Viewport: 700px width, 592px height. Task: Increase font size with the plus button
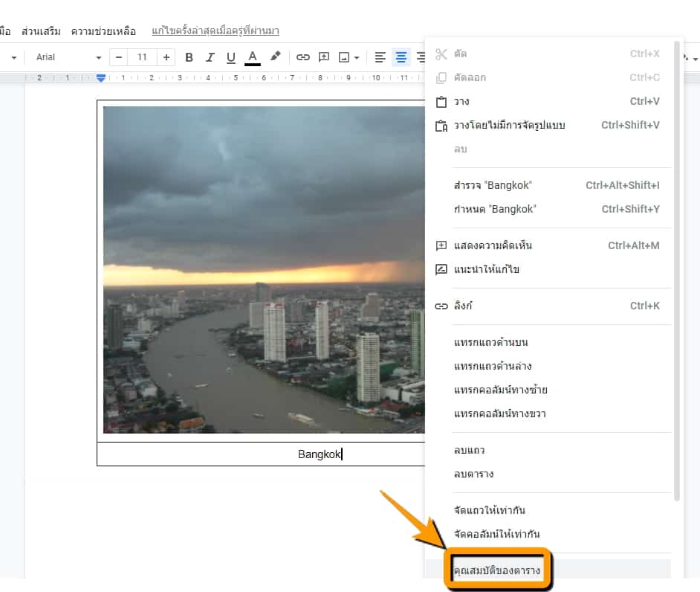pos(166,57)
